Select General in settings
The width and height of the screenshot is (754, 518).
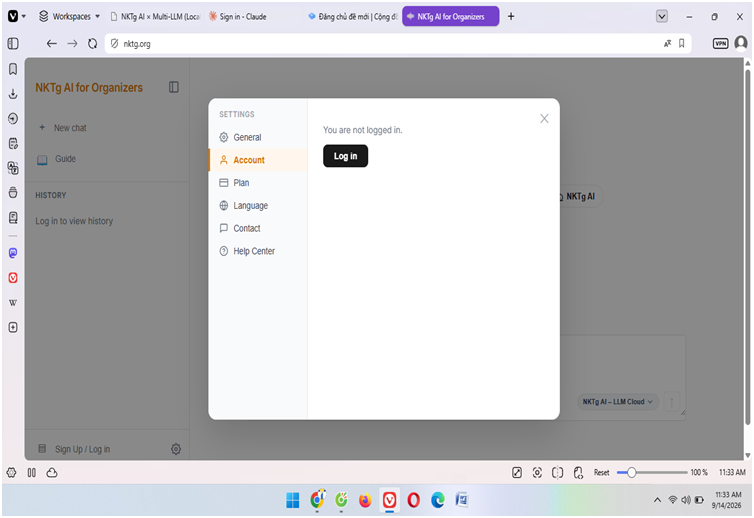tap(258, 138)
